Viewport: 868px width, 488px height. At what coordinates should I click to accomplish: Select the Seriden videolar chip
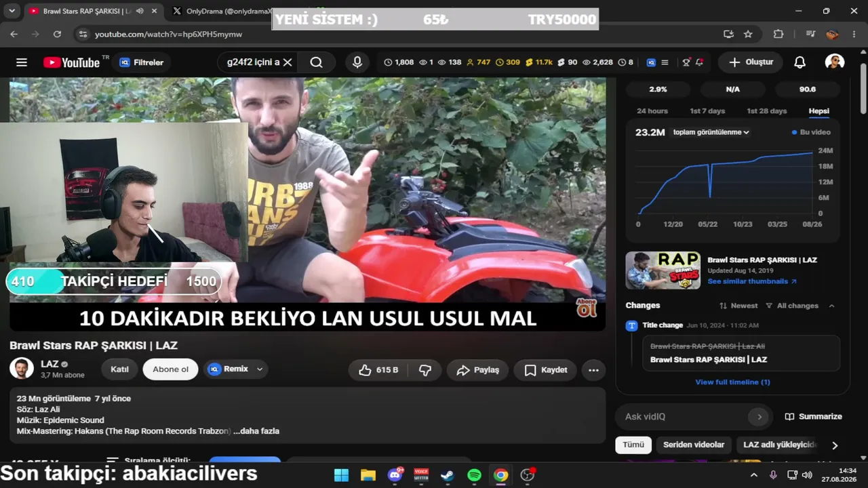click(694, 445)
